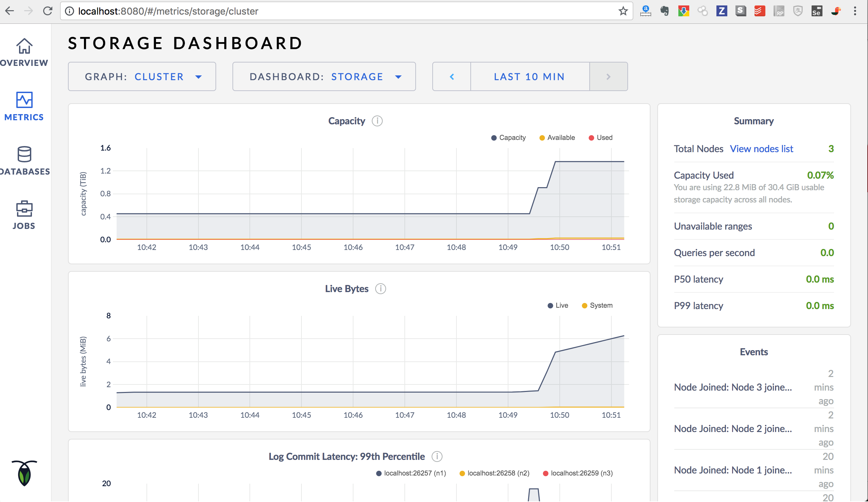Viewport: 868px width, 502px height.
Task: Expand the Dashboard: Storage dropdown
Action: pyautogui.click(x=324, y=76)
